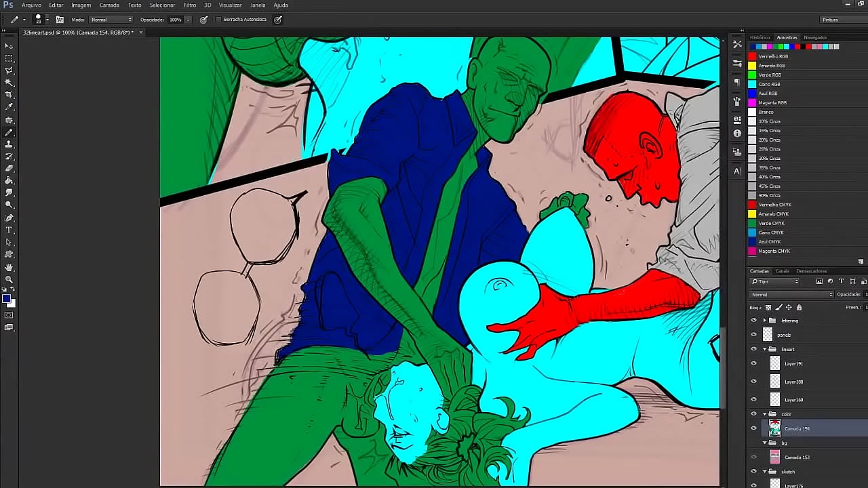Select the Clone Stamp tool
Viewport: 868px width, 488px height.
[x=9, y=144]
